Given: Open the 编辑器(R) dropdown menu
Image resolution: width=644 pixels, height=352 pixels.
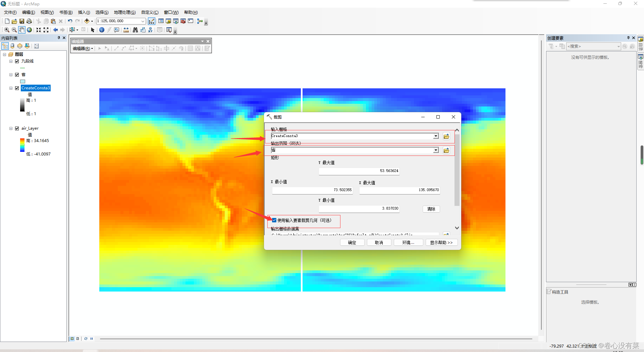Looking at the screenshot, I should pyautogui.click(x=83, y=49).
